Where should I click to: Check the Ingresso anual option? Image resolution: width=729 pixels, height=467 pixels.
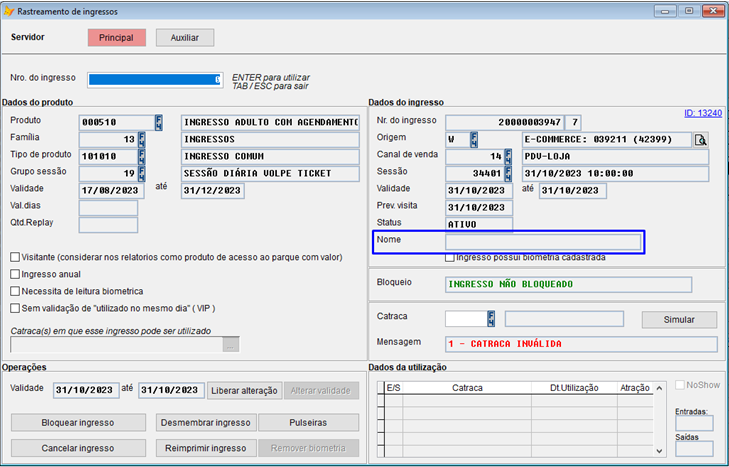tap(15, 274)
